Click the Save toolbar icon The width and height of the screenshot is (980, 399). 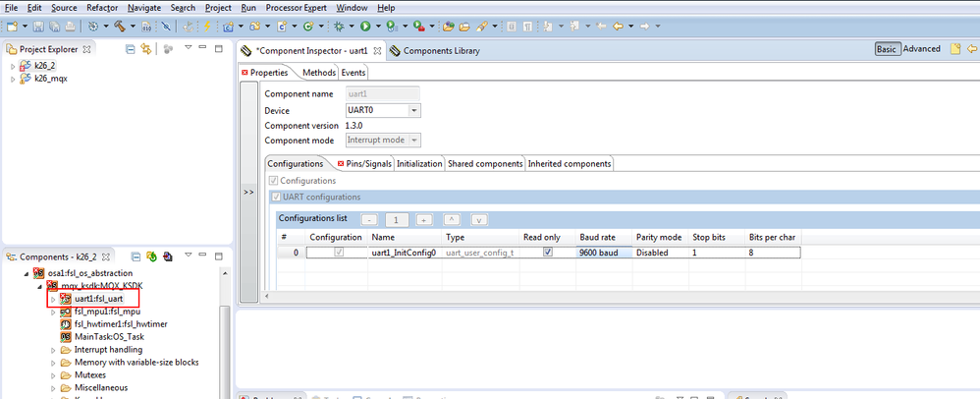tap(38, 27)
